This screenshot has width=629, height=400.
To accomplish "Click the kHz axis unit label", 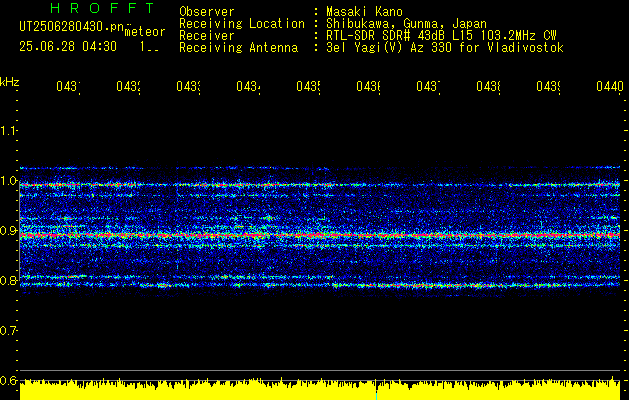I will pos(9,82).
